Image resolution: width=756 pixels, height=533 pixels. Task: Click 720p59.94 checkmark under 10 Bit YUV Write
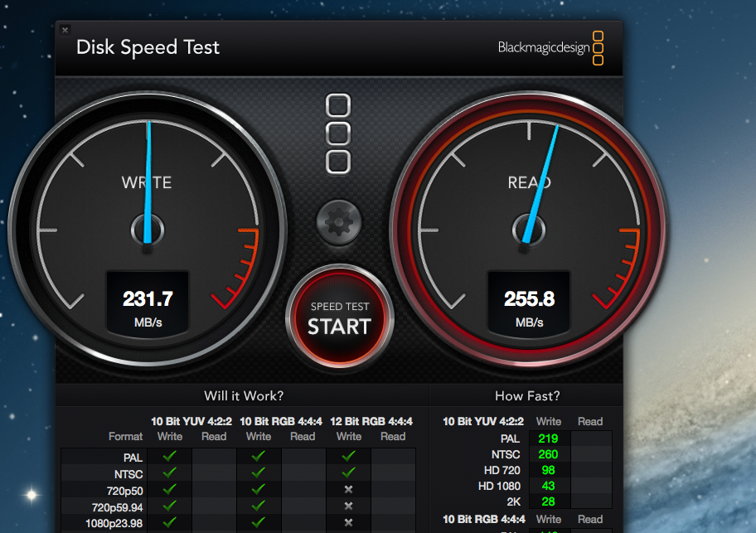[170, 506]
